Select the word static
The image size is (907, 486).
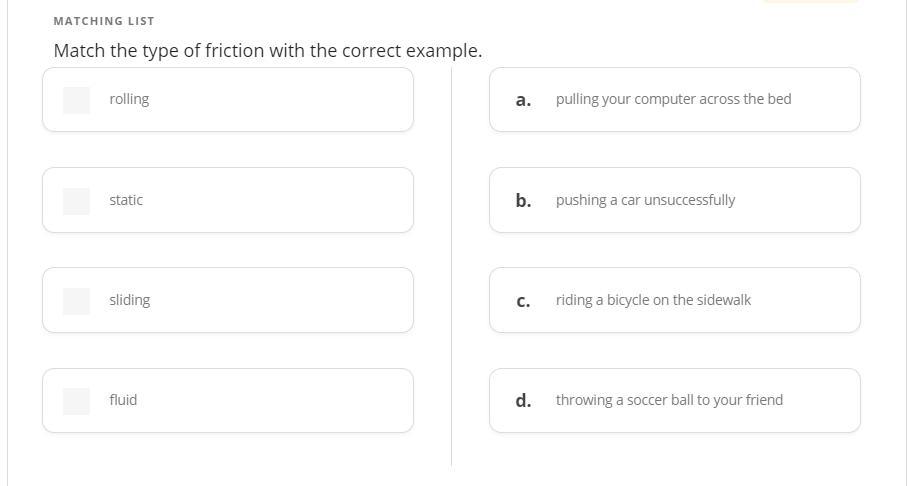click(126, 200)
